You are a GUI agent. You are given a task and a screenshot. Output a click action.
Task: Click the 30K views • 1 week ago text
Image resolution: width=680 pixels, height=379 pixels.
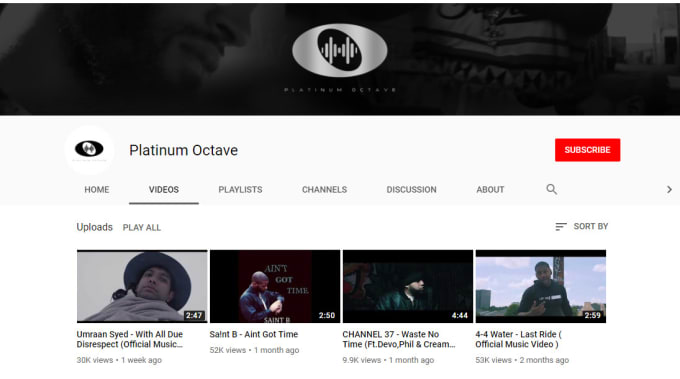pos(119,360)
